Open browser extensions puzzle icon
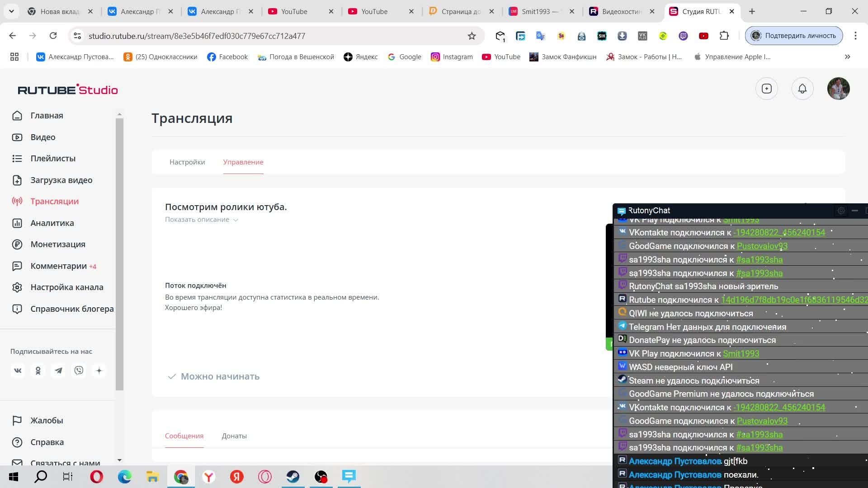The image size is (868, 488). [724, 36]
